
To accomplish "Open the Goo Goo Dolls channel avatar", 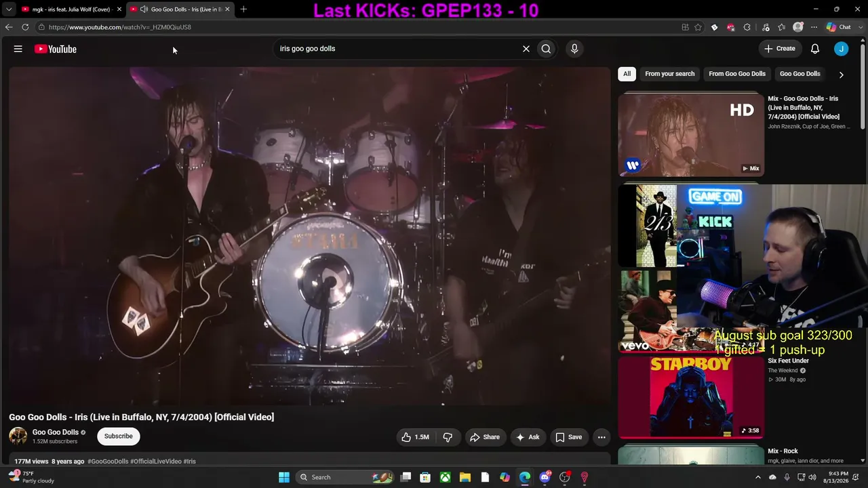I will pyautogui.click(x=18, y=436).
